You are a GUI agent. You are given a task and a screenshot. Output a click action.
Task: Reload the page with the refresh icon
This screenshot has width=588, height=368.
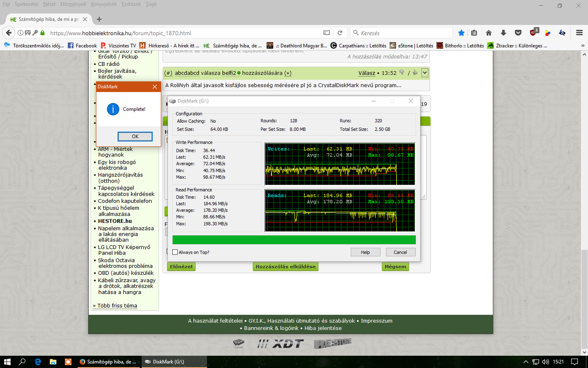(x=340, y=33)
